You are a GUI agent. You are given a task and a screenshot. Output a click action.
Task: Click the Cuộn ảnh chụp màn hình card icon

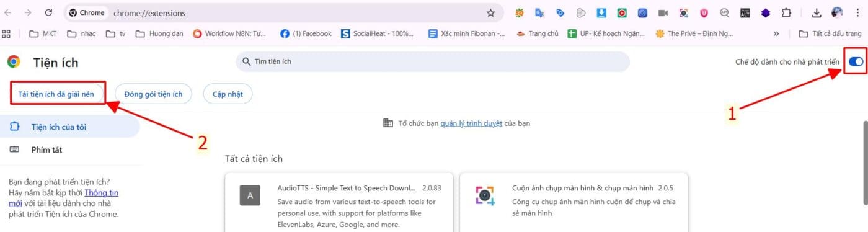(x=485, y=195)
